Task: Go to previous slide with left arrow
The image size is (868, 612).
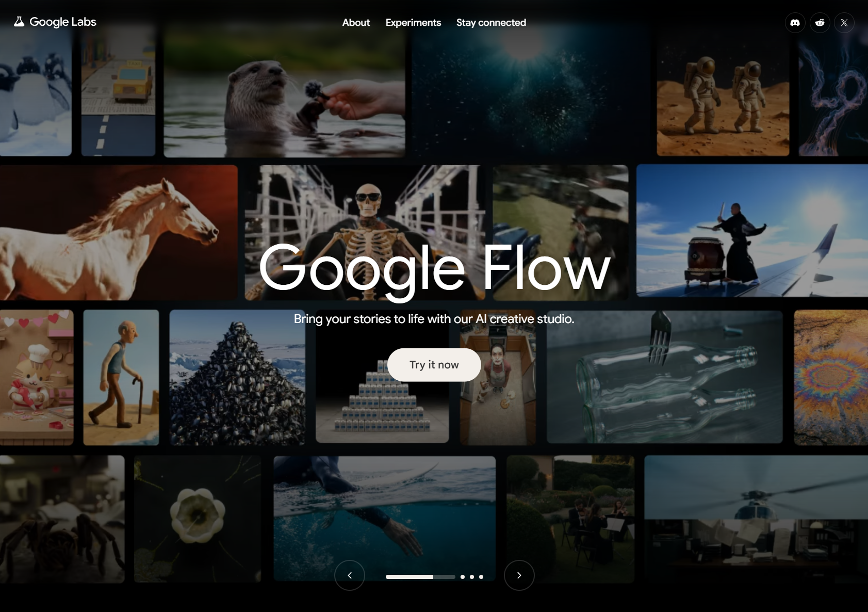Action: point(350,575)
